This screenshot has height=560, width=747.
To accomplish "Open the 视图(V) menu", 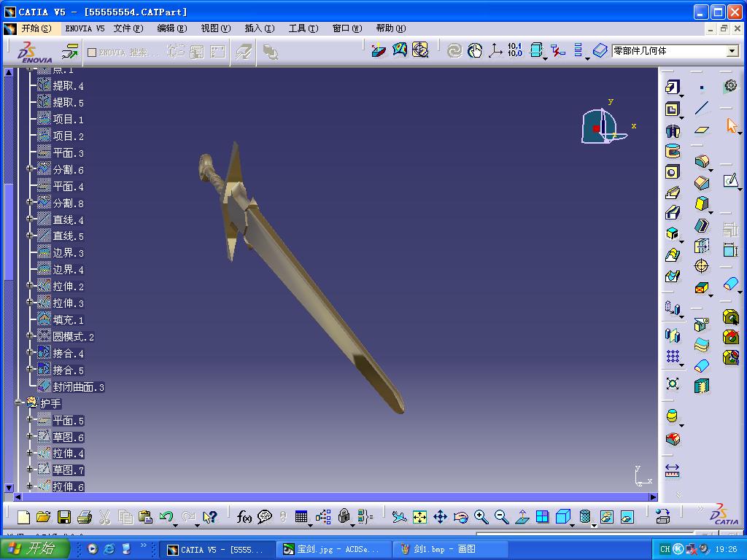I will [216, 28].
